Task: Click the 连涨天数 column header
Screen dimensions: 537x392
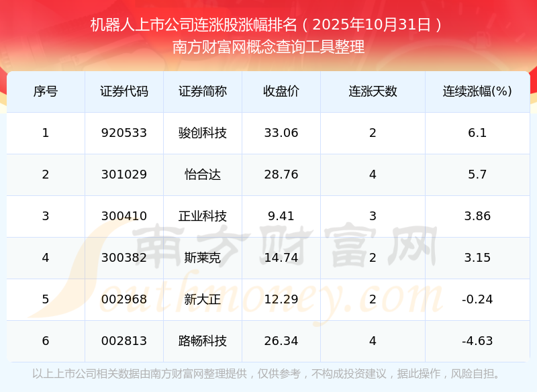Action: (373, 91)
